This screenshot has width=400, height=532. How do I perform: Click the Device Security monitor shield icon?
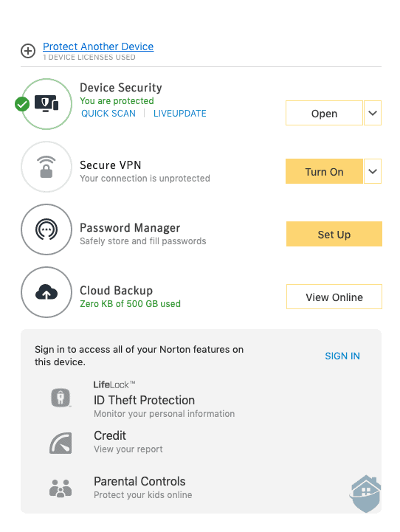(x=46, y=104)
